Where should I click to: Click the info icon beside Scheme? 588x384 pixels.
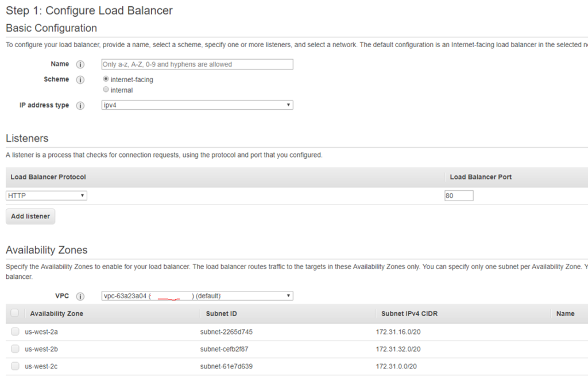click(80, 79)
